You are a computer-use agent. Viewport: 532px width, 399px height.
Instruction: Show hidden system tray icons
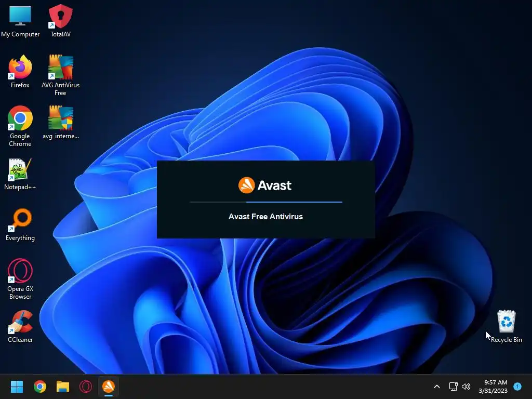pos(437,387)
